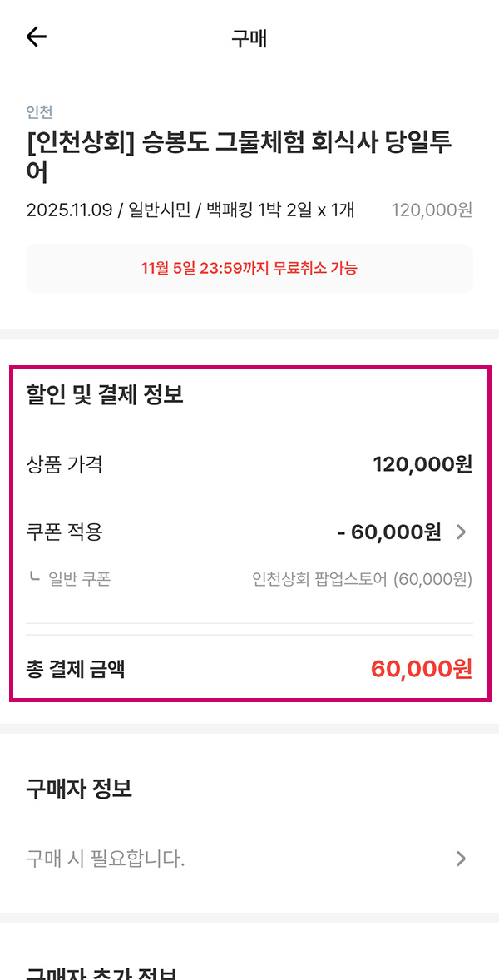Viewport: 499px width, 980px height.
Task: Open coupon selection via the chevron arrow
Action: (462, 532)
